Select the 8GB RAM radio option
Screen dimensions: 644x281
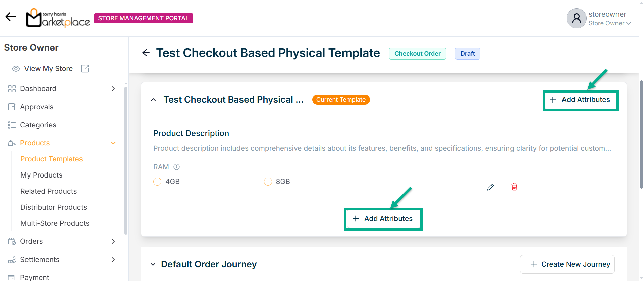coord(268,182)
